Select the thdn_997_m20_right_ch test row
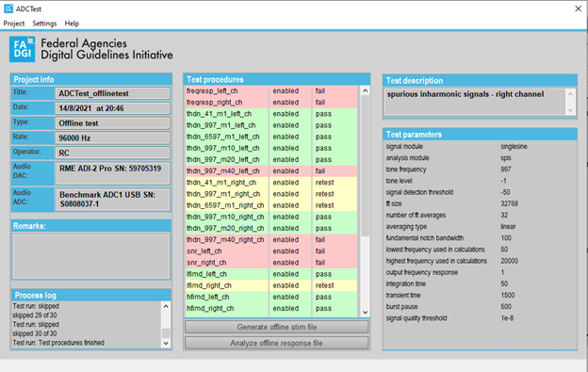The image size is (588, 372). (x=272, y=228)
